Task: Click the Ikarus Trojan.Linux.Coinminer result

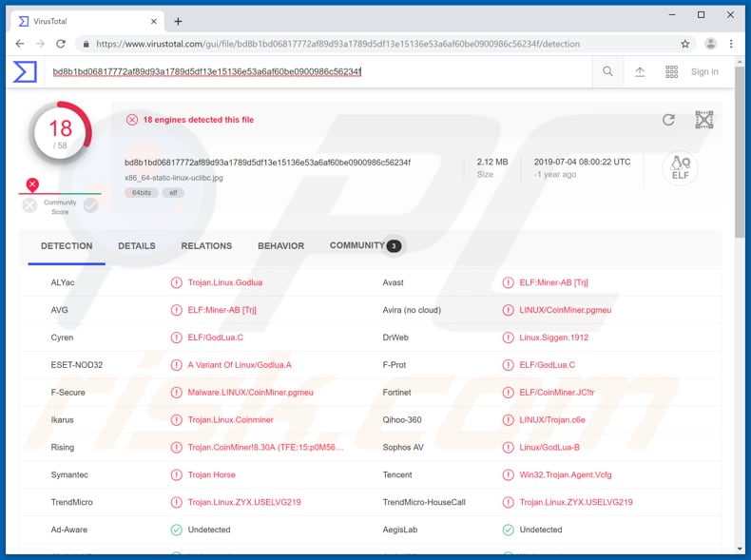Action: click(x=230, y=419)
